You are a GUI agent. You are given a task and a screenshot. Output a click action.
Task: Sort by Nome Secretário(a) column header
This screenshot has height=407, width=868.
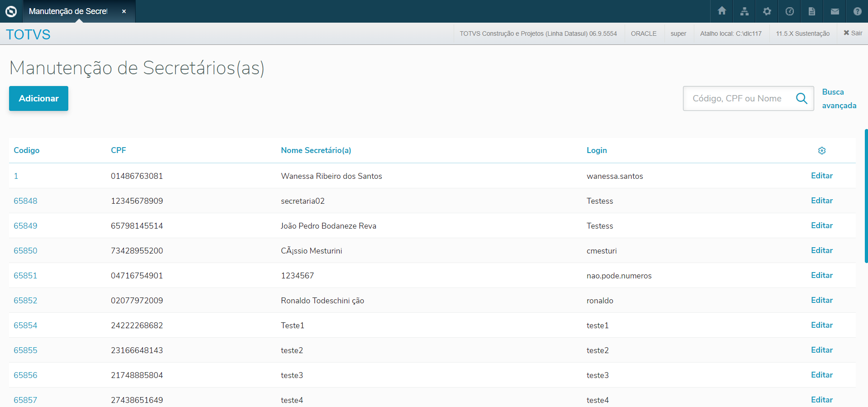point(316,150)
